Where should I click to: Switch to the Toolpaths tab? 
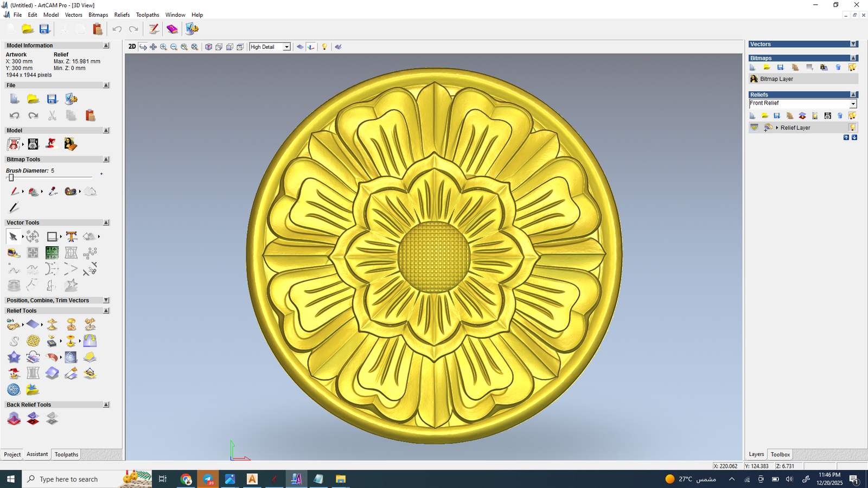pos(66,454)
